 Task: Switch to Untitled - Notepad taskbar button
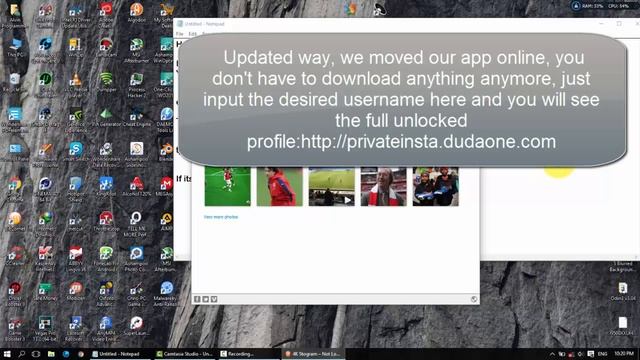pos(120,354)
